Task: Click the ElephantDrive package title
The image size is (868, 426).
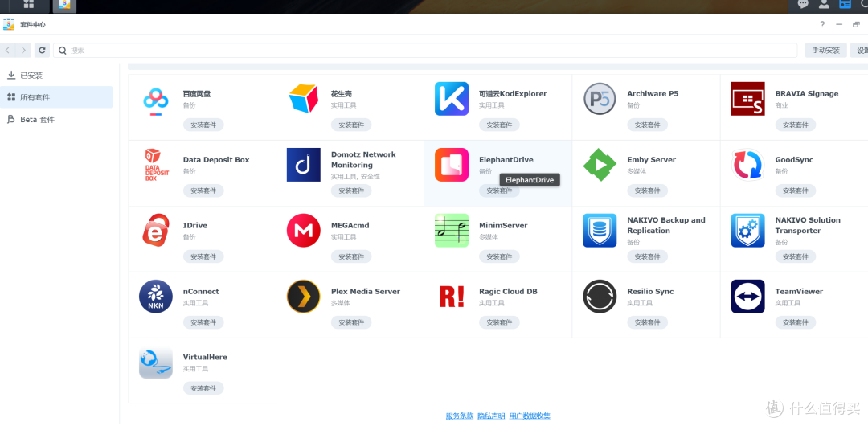Action: [x=506, y=159]
